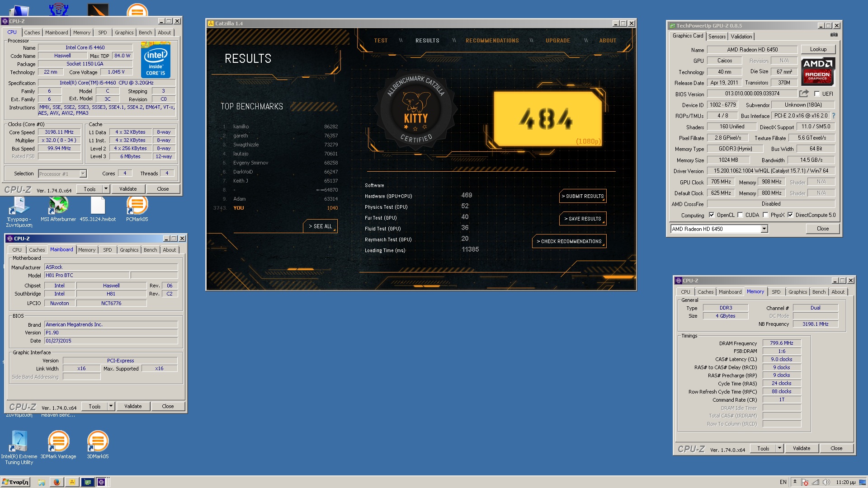Click the Close button in GPU-Z

[823, 229]
